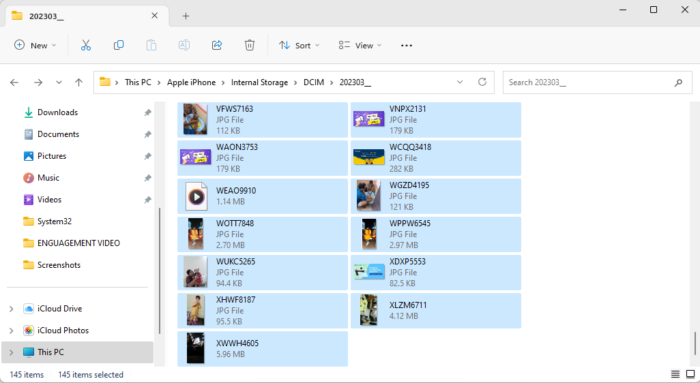Select the WPPW6545 JPG file

[x=436, y=234]
